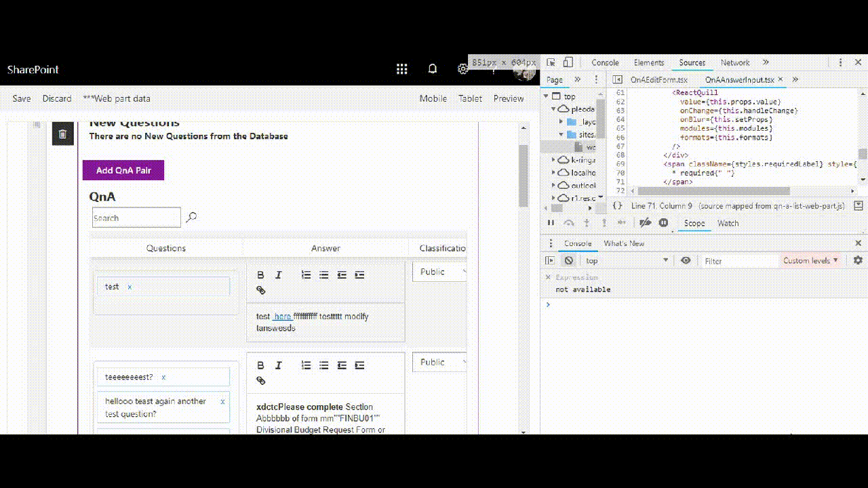868x488 pixels.
Task: Open the Custom levels dropdown
Action: tap(810, 260)
